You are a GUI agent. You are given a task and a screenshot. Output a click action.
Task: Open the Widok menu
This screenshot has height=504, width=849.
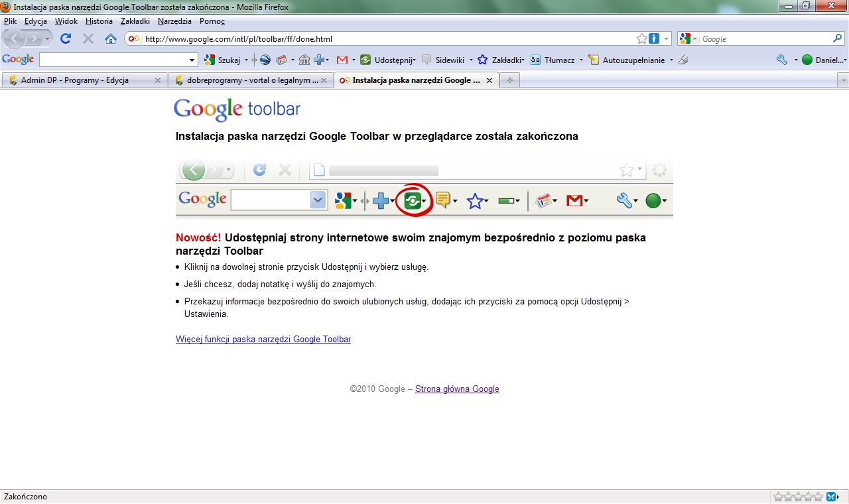tap(66, 21)
